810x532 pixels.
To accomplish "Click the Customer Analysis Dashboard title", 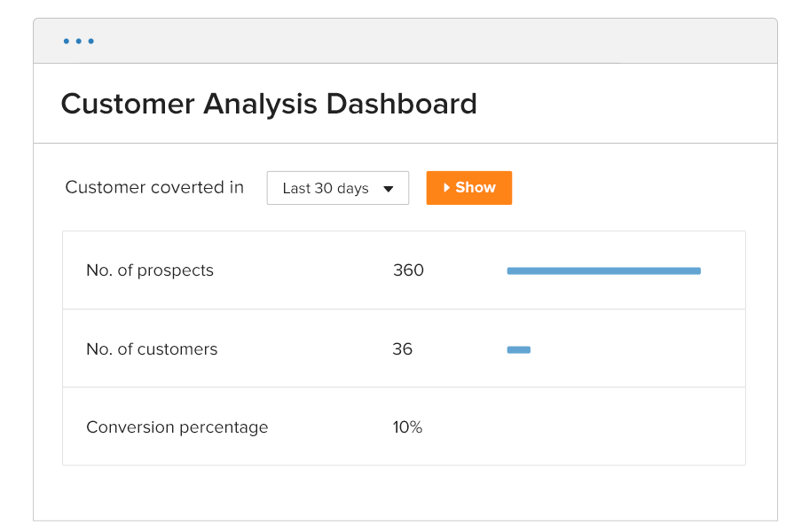I will coord(269,104).
